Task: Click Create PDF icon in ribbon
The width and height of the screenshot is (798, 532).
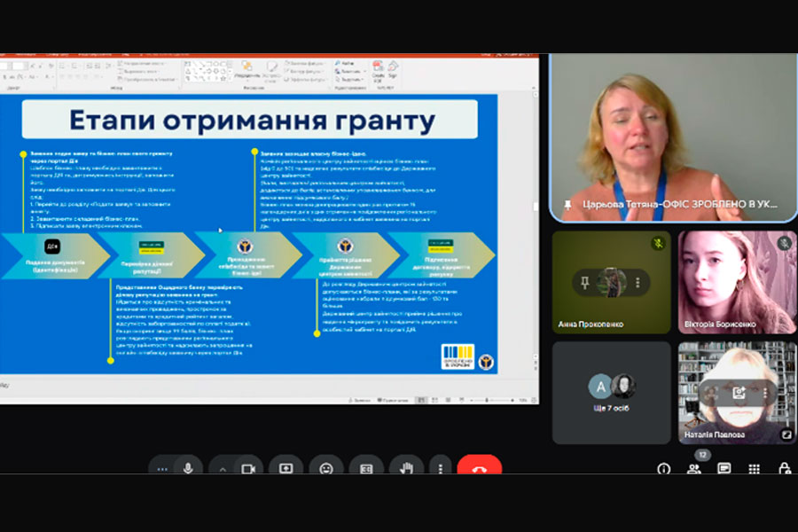Action: tap(378, 71)
